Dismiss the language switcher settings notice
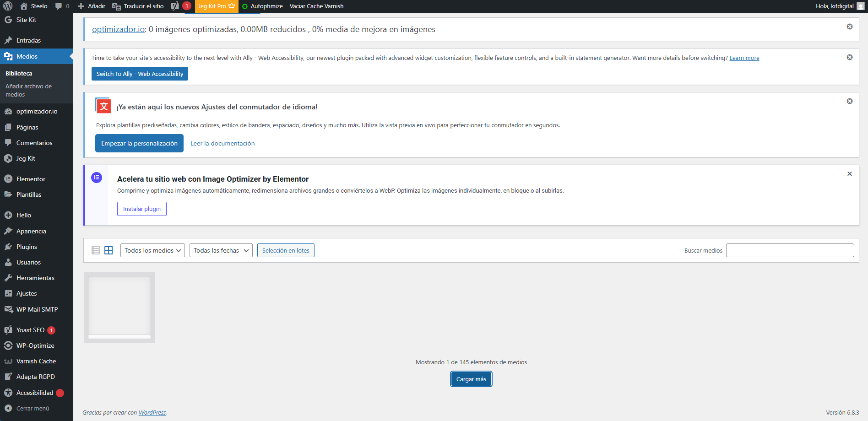This screenshot has width=868, height=421. point(849,101)
